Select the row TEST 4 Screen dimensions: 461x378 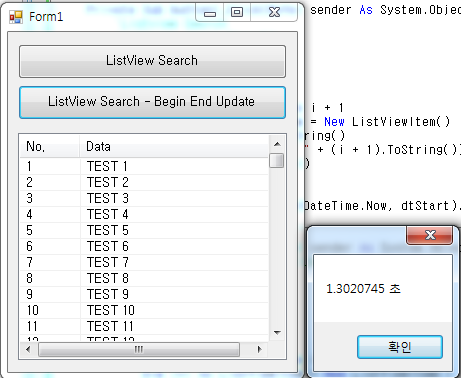pyautogui.click(x=144, y=214)
